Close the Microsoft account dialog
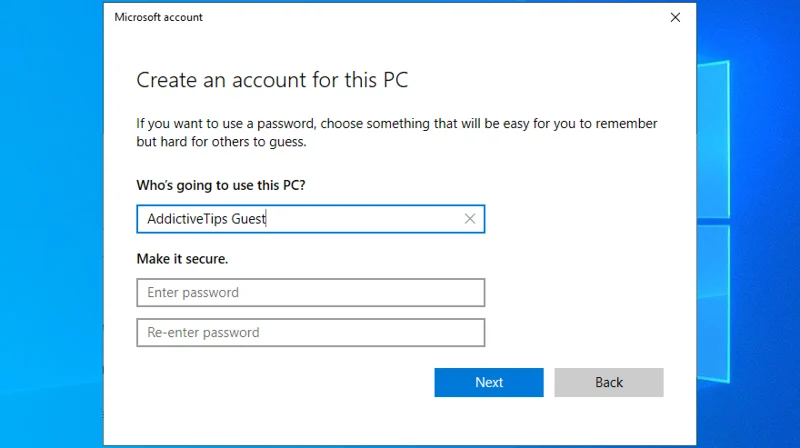Screen dimensions: 800x448 [x=675, y=17]
